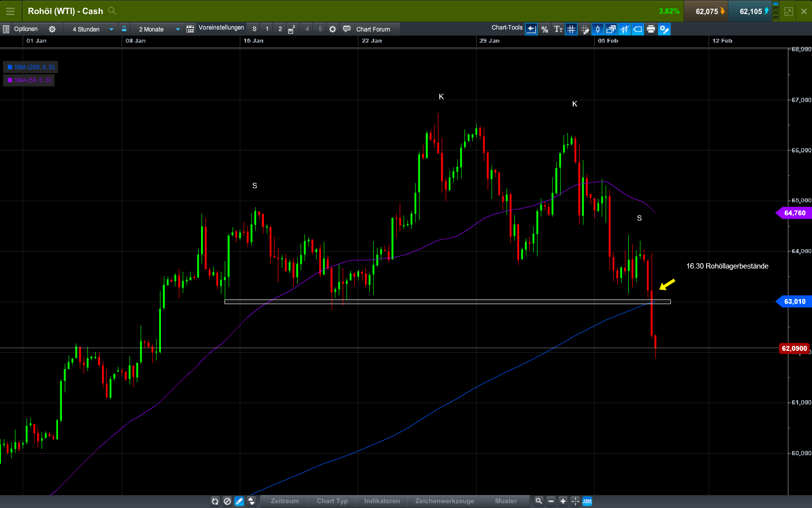This screenshot has height=508, width=812.
Task: Click the zoom out minus control
Action: 551,501
